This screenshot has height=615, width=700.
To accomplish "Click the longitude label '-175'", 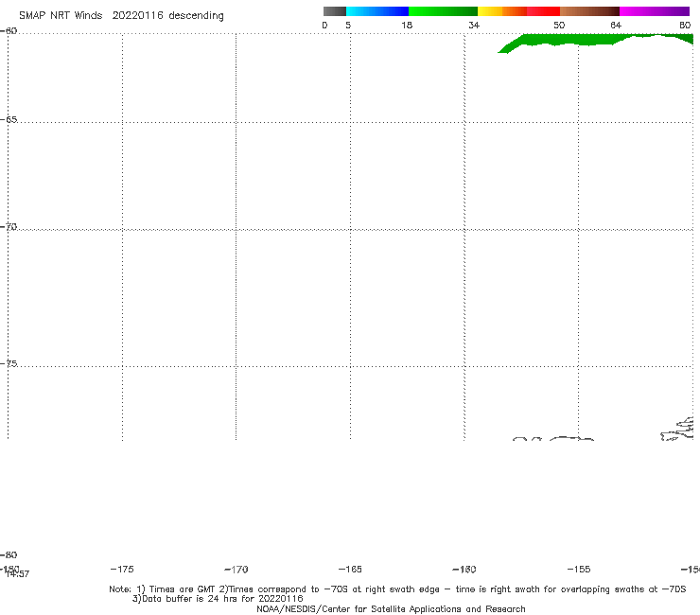I will point(122,569).
